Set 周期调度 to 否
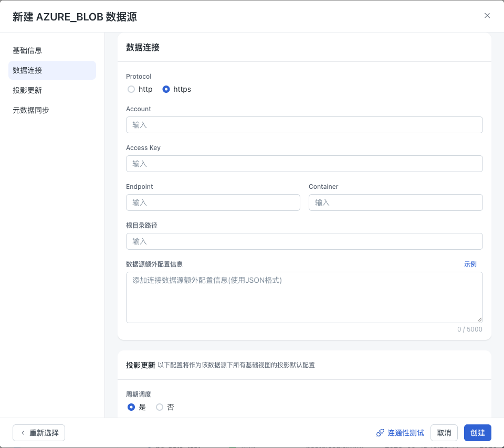 pos(160,407)
